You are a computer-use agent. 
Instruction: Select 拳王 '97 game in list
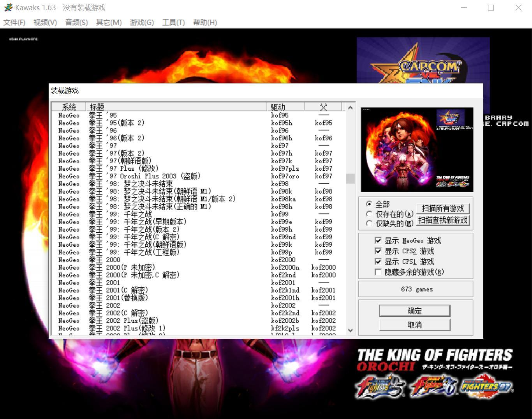pyautogui.click(x=103, y=146)
